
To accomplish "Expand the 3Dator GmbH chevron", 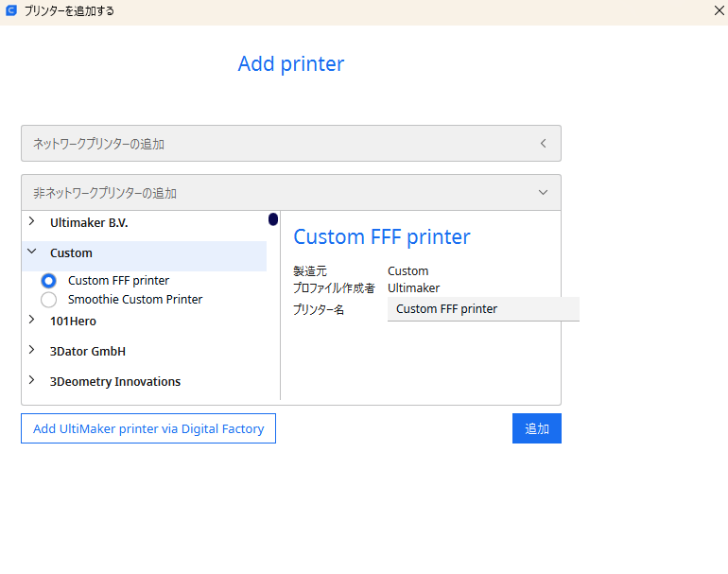I will tap(31, 350).
